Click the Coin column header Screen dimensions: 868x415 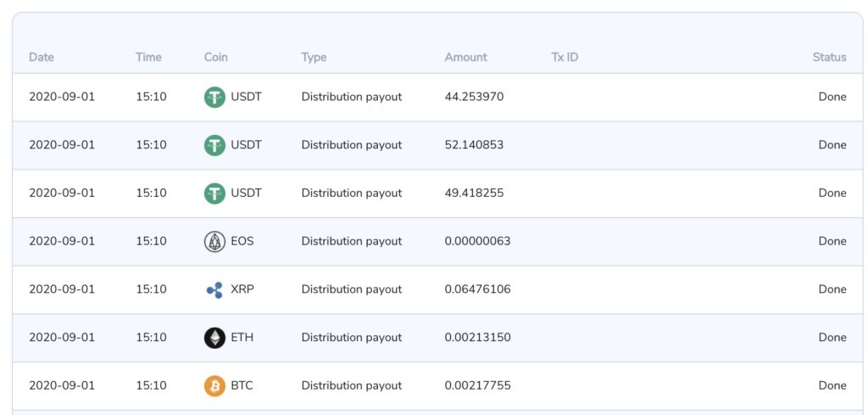[215, 57]
